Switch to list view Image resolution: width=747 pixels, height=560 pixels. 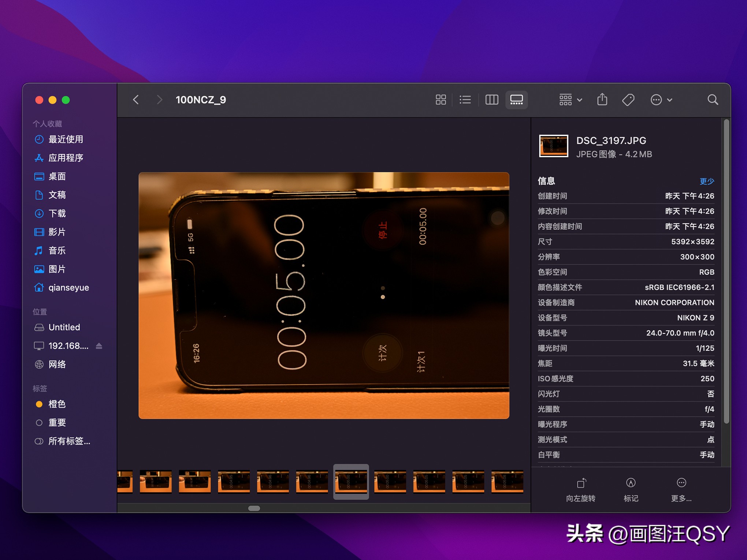465,100
